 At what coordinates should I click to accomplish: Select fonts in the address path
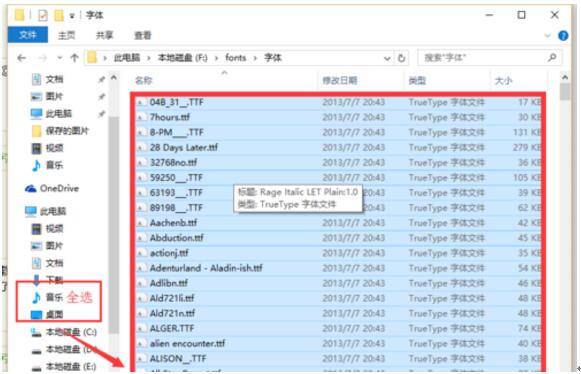[x=236, y=58]
